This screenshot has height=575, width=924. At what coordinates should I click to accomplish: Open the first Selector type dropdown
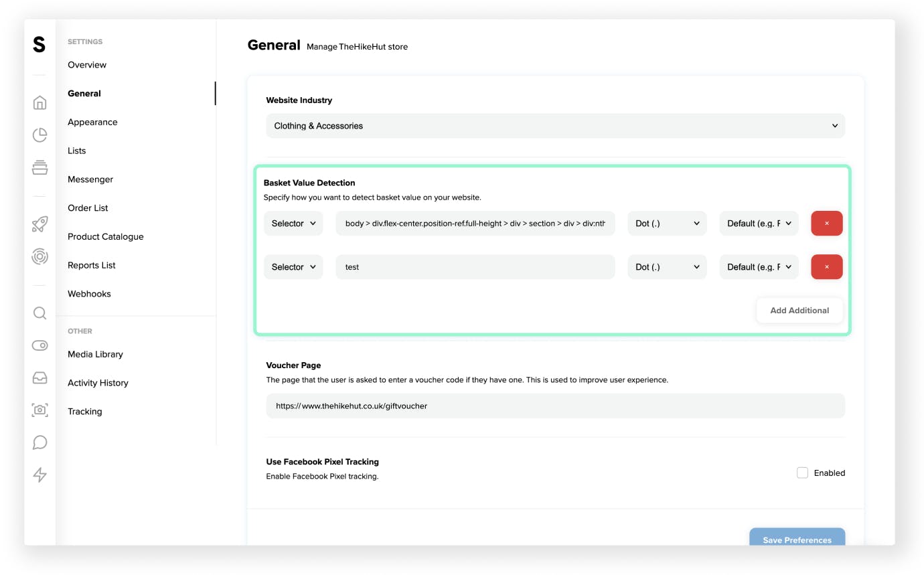(293, 223)
